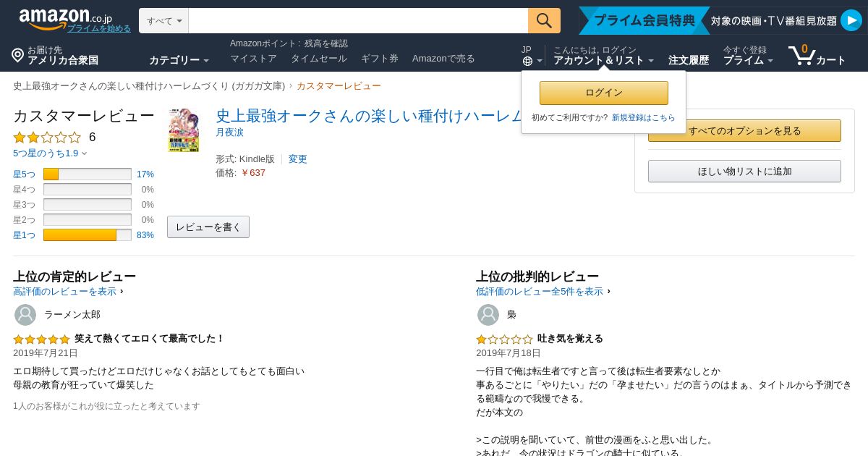The image size is (868, 456).
Task: Open ギフト券 menu item
Action: [380, 58]
